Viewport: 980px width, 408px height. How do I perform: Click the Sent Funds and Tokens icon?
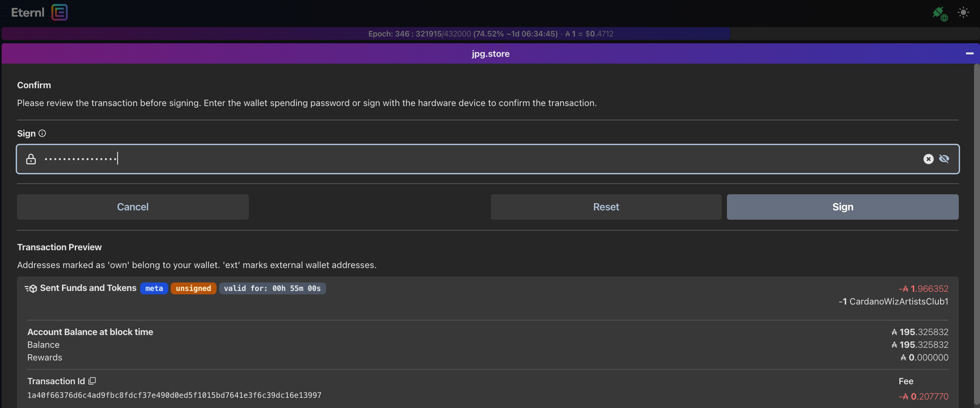click(x=31, y=289)
